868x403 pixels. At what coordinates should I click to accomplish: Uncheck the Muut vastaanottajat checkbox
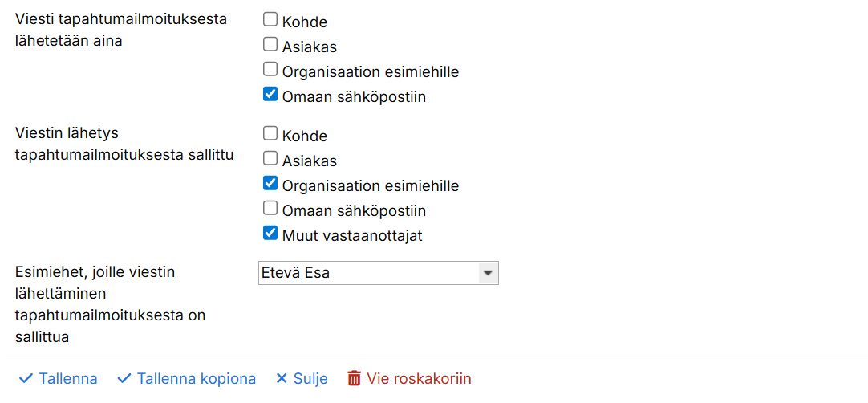270,234
